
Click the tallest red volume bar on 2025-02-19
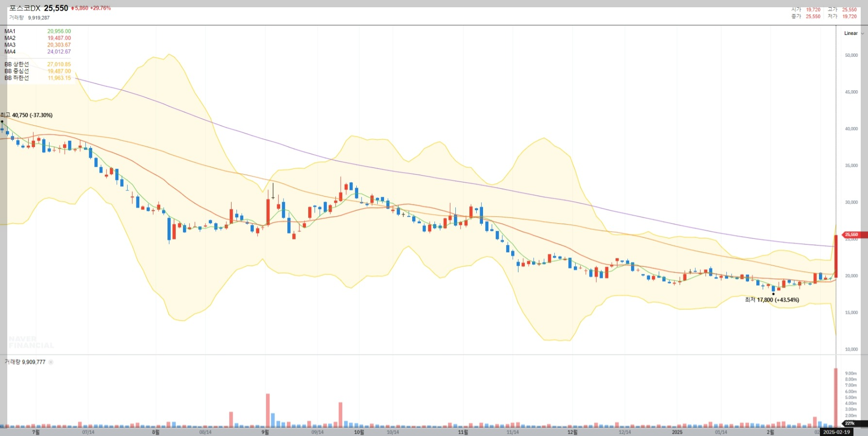[x=836, y=398]
